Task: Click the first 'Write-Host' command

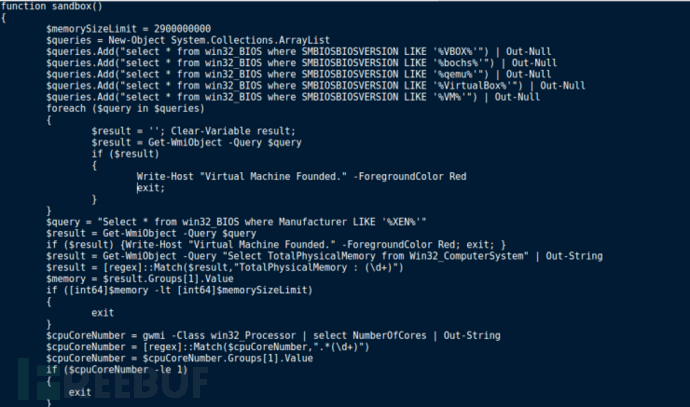Action: pos(165,176)
